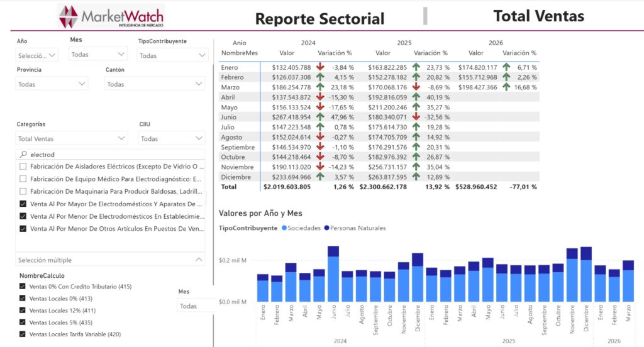The width and height of the screenshot is (644, 347).
Task: Click the $2.019.603.805 total value
Action: pos(287,187)
